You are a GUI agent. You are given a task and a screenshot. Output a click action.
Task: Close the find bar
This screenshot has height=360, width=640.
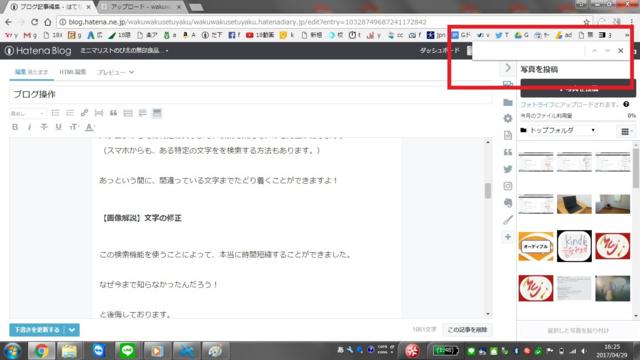(x=621, y=51)
